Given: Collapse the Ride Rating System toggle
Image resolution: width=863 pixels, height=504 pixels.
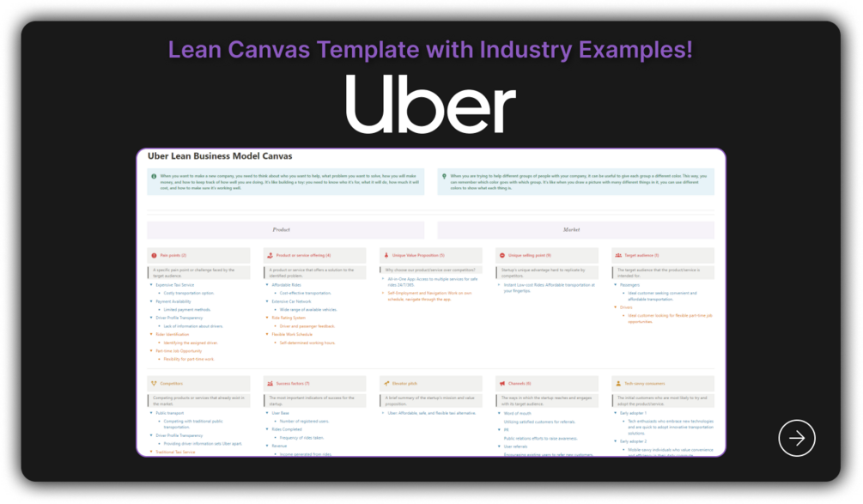Looking at the screenshot, I should coord(267,318).
